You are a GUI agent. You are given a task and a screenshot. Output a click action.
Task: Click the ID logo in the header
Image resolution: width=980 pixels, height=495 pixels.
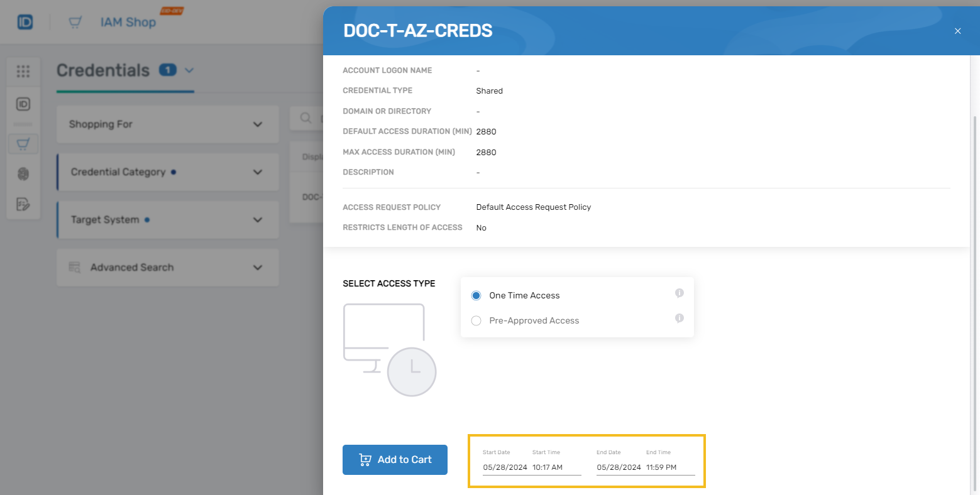point(25,22)
